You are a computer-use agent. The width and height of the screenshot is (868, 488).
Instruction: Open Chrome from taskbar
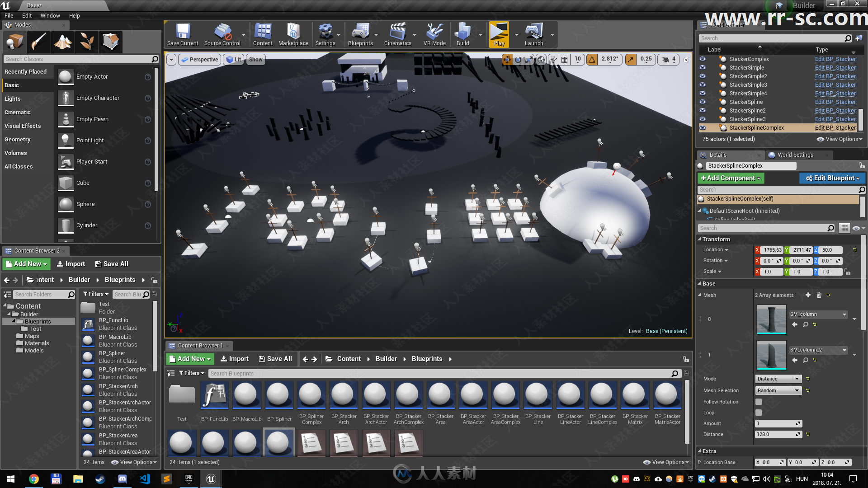point(34,479)
